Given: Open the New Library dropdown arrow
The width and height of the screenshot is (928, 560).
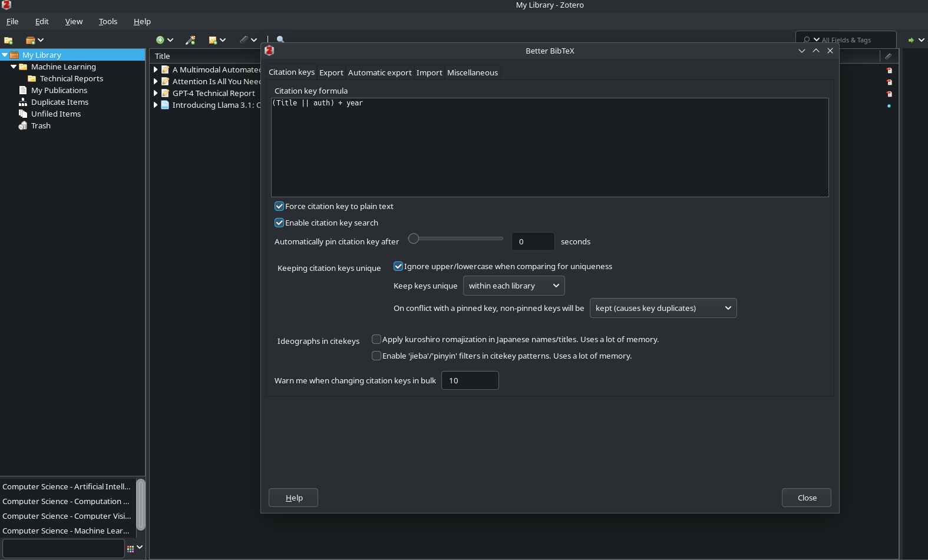Looking at the screenshot, I should pos(41,40).
